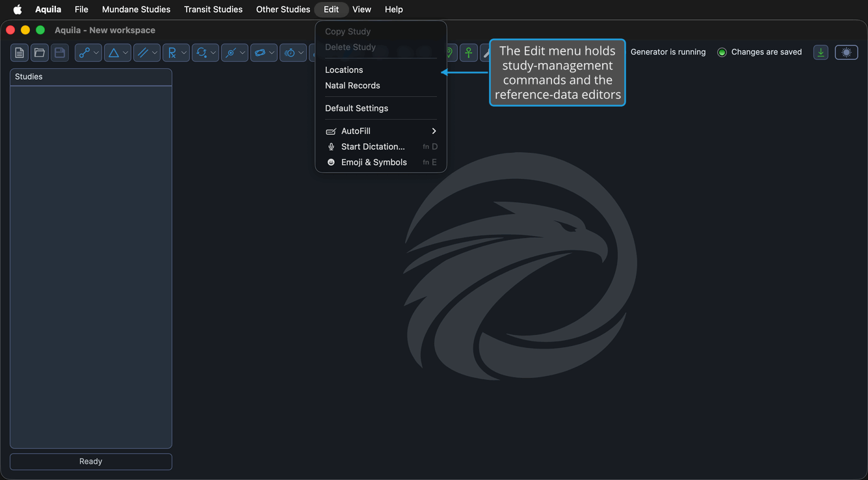Open the double-slash parallel lines dropdown

coord(147,53)
